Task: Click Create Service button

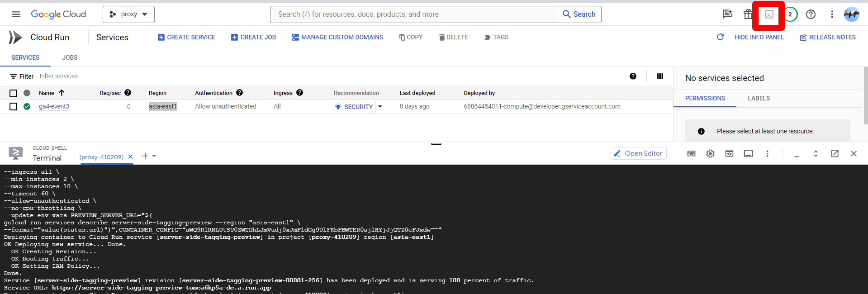Action: [x=186, y=37]
